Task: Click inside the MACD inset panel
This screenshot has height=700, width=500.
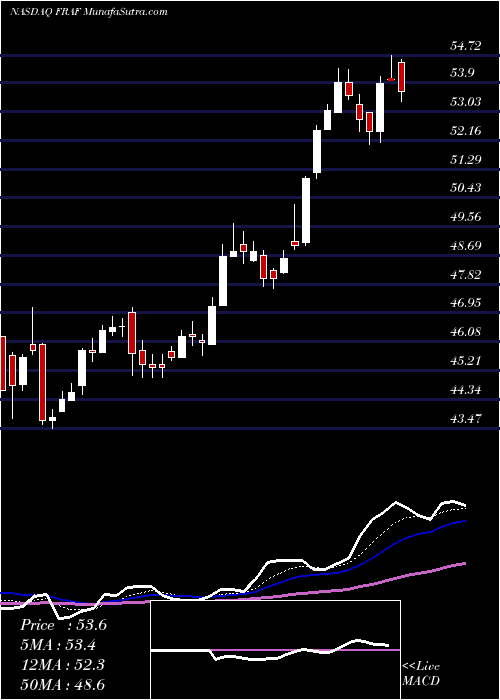Action: coord(275,650)
